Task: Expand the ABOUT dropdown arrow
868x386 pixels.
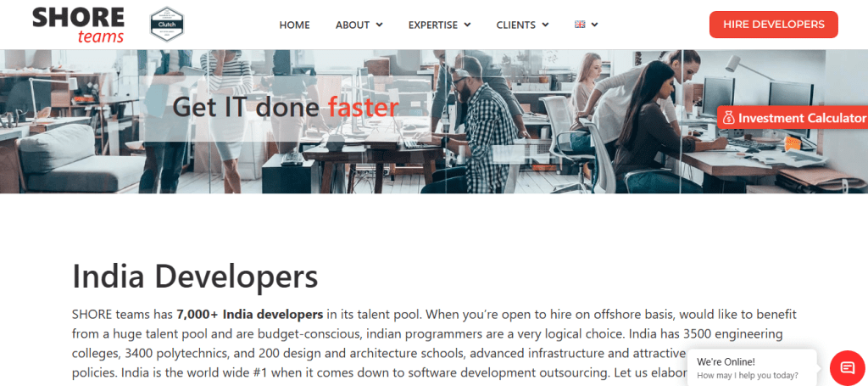Action: tap(379, 25)
